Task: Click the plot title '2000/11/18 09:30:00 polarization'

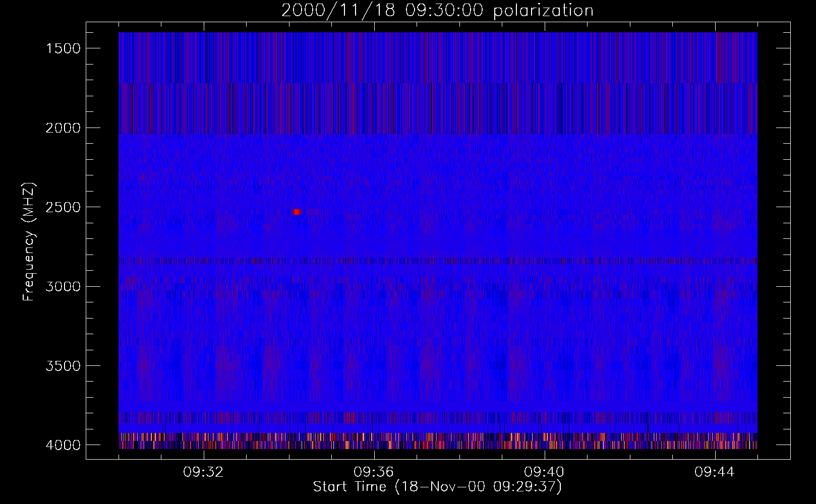Action: [437, 11]
